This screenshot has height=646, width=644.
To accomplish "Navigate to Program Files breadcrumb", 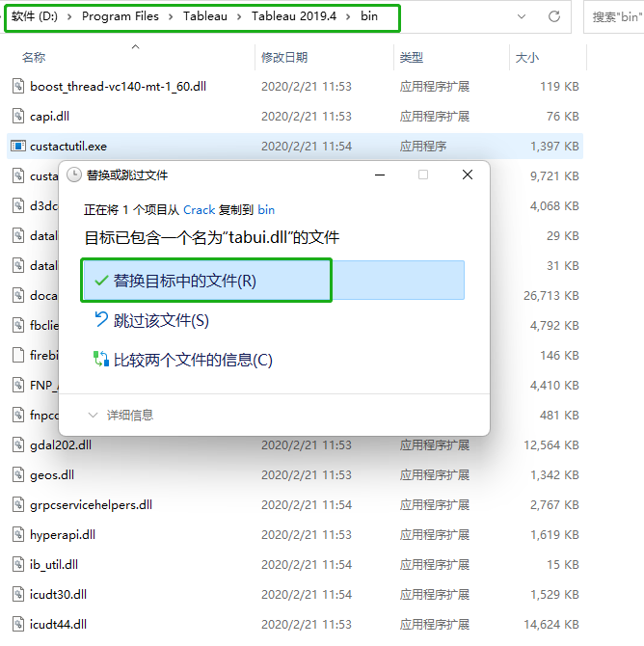I will tap(121, 16).
